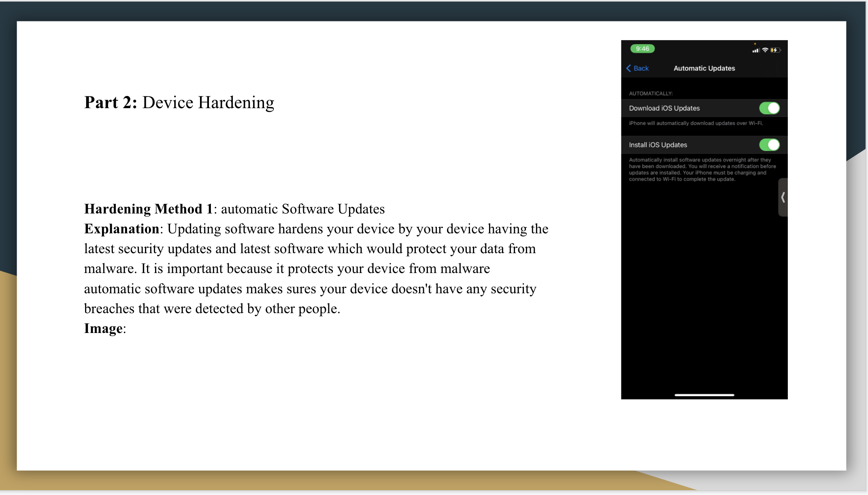Click the Wi-Fi status icon
Viewport: 868px width, 495px height.
pos(765,50)
